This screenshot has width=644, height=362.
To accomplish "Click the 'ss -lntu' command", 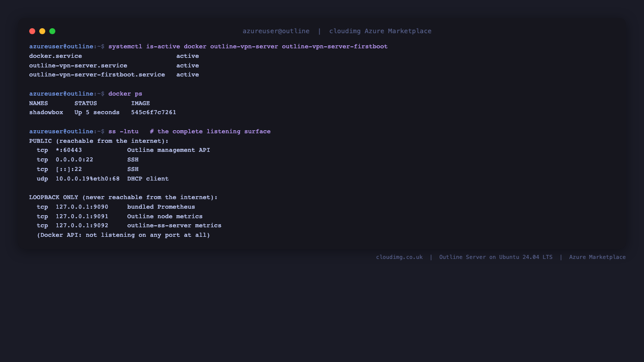I will 123,132.
